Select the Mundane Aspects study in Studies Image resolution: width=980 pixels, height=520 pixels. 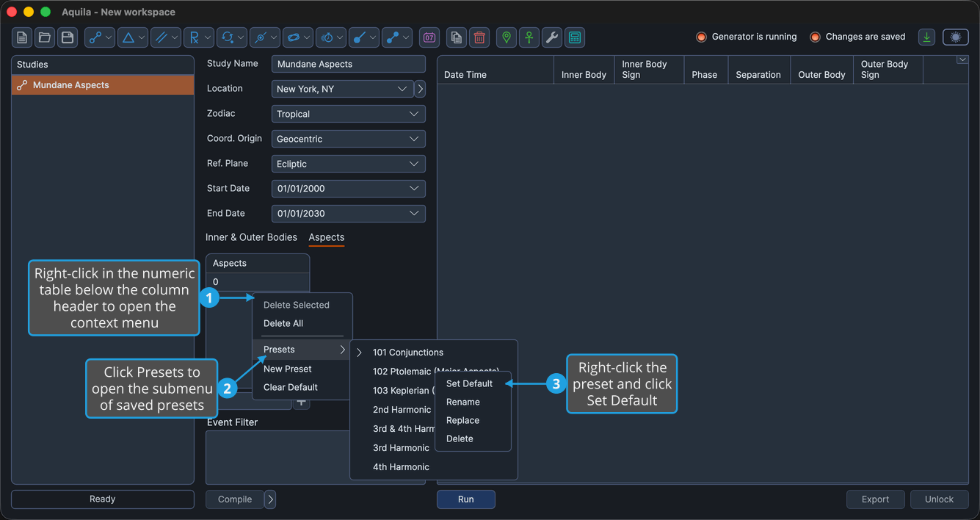pos(103,85)
